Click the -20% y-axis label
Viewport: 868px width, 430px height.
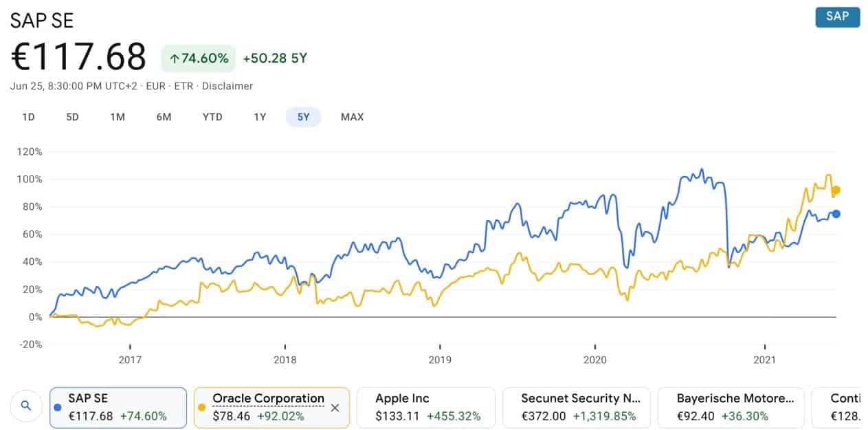click(30, 344)
